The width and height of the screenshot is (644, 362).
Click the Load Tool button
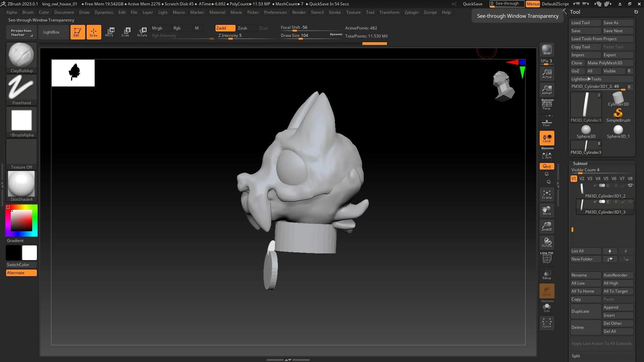coord(586,23)
